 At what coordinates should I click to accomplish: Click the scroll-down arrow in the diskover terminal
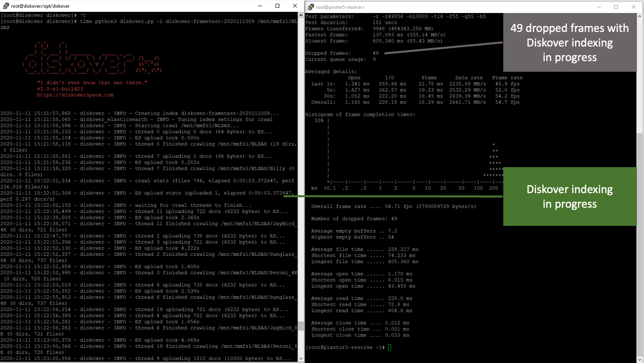pos(301,359)
